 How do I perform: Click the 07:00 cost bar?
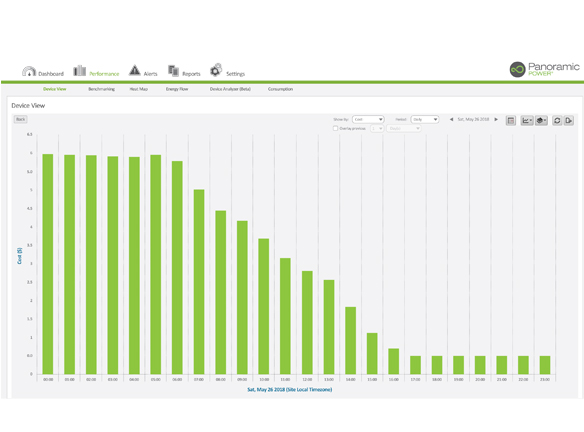tap(199, 282)
